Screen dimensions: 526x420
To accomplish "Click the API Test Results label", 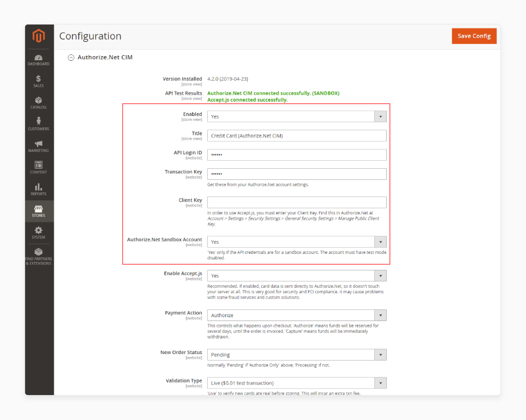I will coord(183,93).
